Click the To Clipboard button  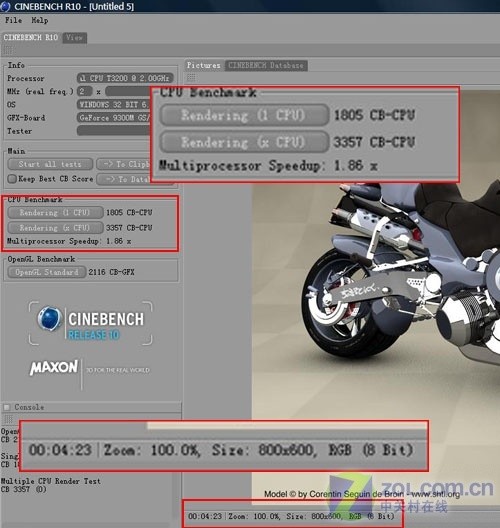pos(124,164)
